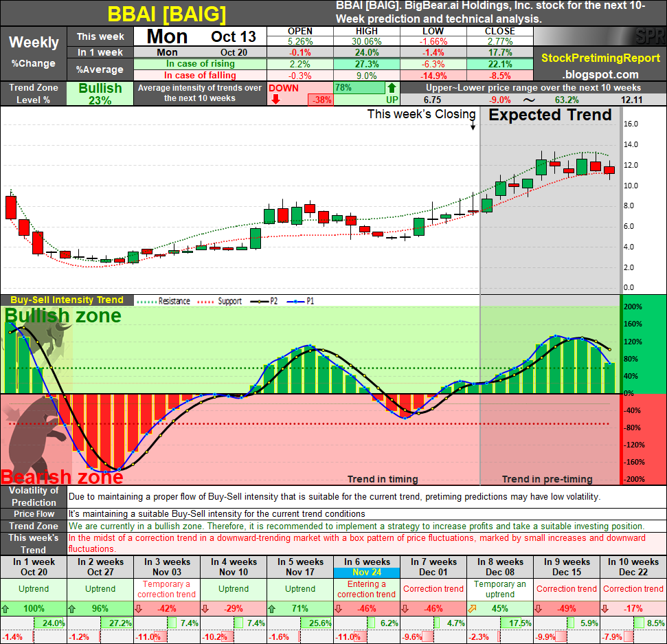
Task: Click the -14.9% falling low value
Action: click(x=433, y=76)
